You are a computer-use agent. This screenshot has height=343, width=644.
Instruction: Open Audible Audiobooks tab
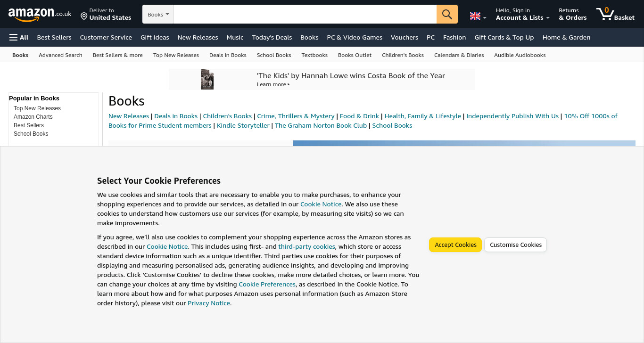click(x=520, y=55)
